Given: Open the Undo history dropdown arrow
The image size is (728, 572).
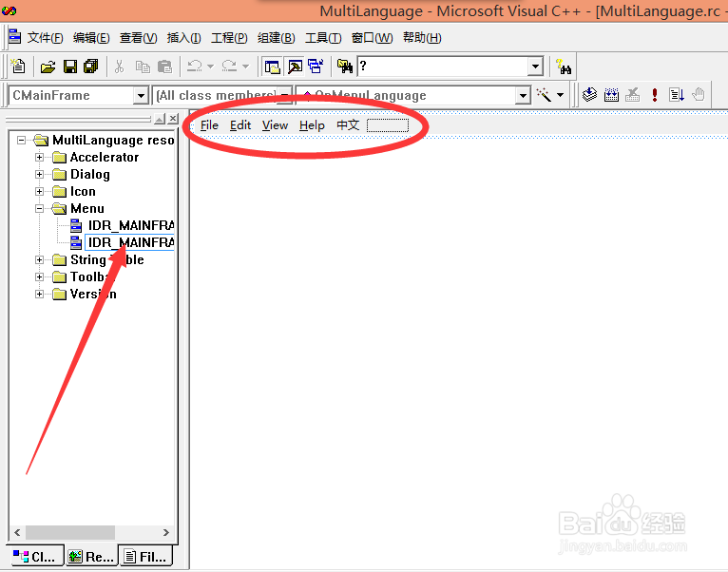Looking at the screenshot, I should 210,67.
